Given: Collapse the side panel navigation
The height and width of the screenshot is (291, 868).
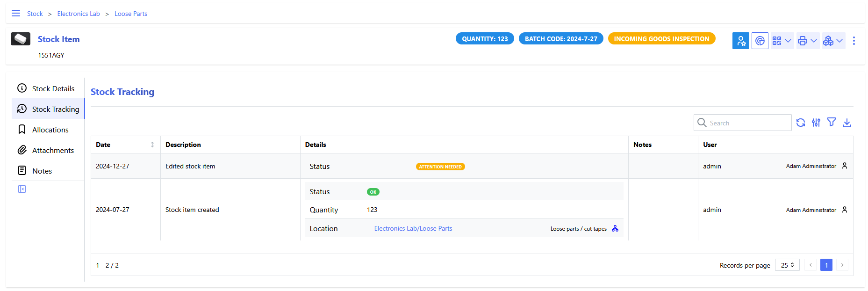Looking at the screenshot, I should 22,189.
